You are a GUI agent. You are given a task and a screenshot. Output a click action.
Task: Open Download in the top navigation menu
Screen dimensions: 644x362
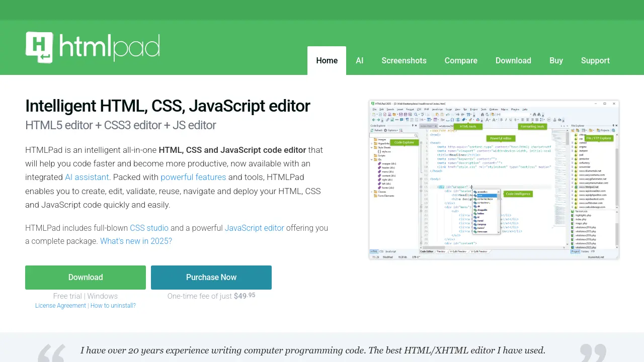(x=513, y=60)
